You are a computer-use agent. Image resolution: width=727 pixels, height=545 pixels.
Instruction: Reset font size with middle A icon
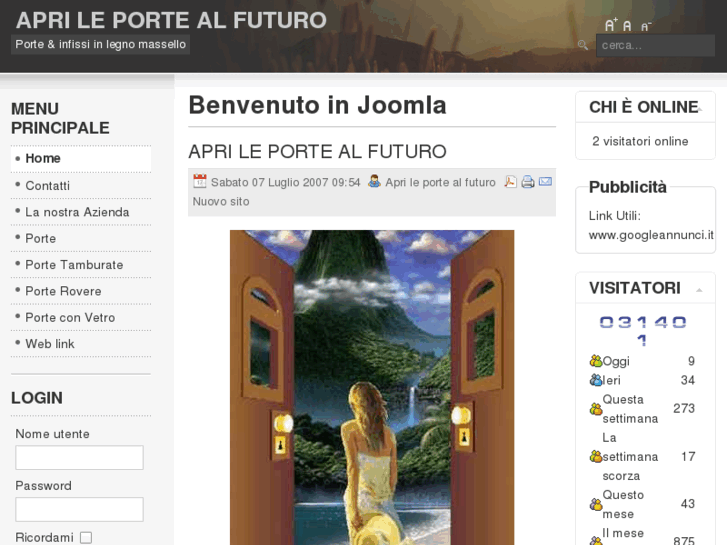tap(627, 26)
